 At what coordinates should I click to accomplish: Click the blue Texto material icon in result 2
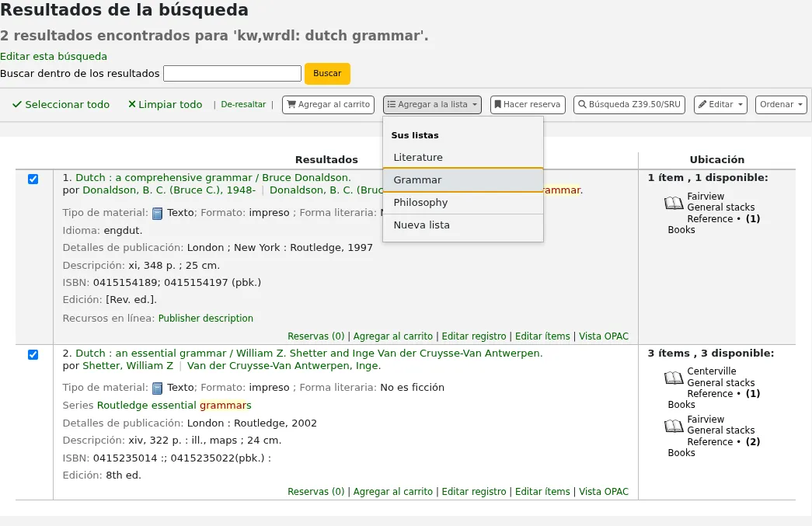pos(158,388)
